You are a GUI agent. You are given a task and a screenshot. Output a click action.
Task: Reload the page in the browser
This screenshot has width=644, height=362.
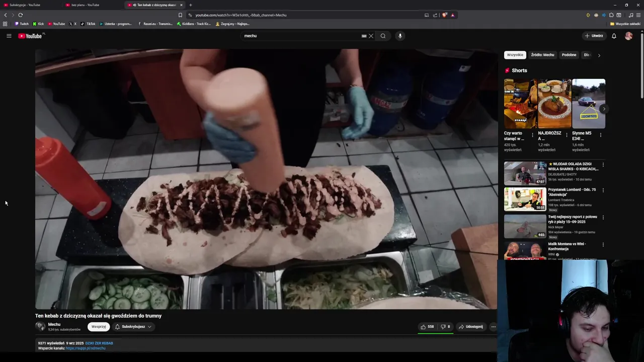pyautogui.click(x=21, y=15)
